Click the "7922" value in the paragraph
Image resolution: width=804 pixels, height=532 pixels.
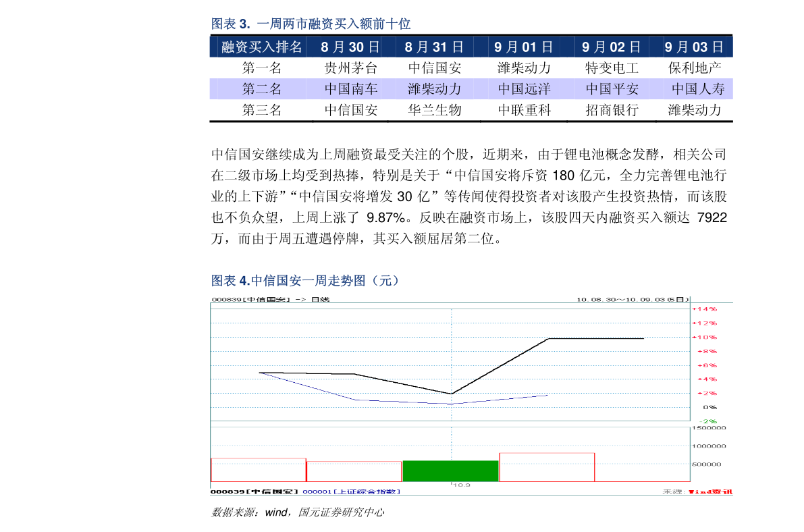click(712, 217)
